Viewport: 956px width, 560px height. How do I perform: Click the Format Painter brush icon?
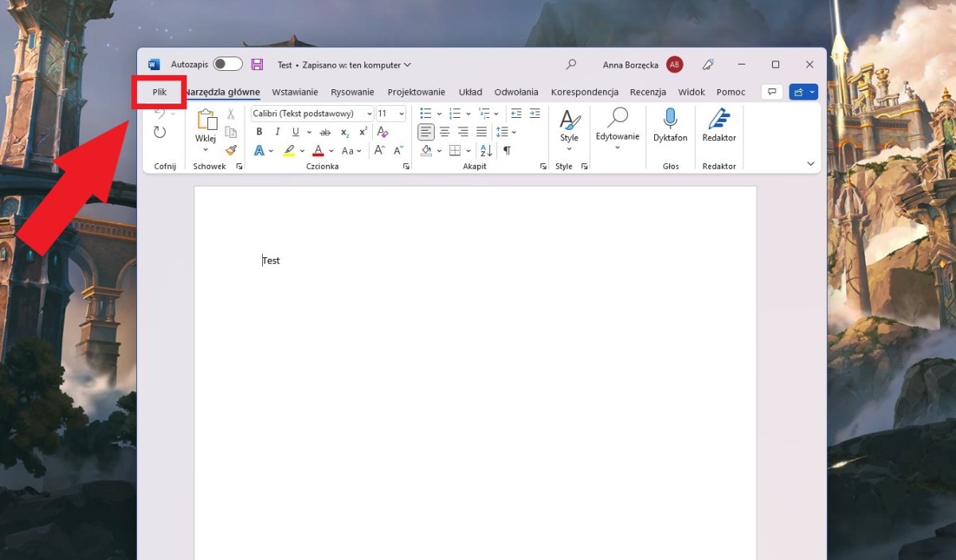coord(231,150)
